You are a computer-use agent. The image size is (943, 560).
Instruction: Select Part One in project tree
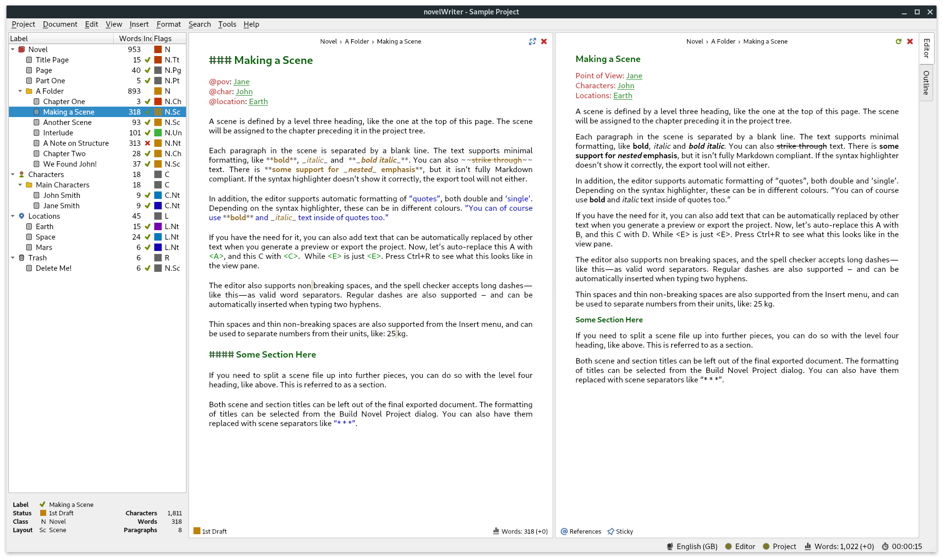pos(50,81)
